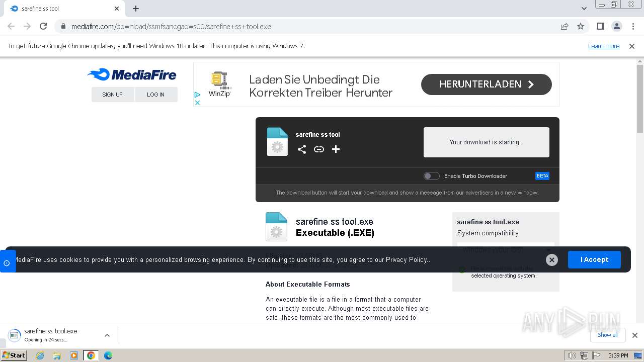Click Show all downloads

[608, 335]
